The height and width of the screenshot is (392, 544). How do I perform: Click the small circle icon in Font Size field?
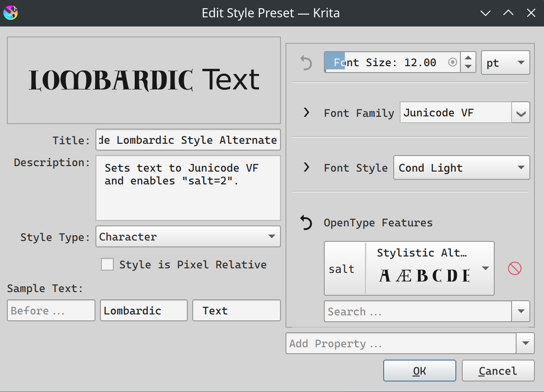tap(452, 63)
